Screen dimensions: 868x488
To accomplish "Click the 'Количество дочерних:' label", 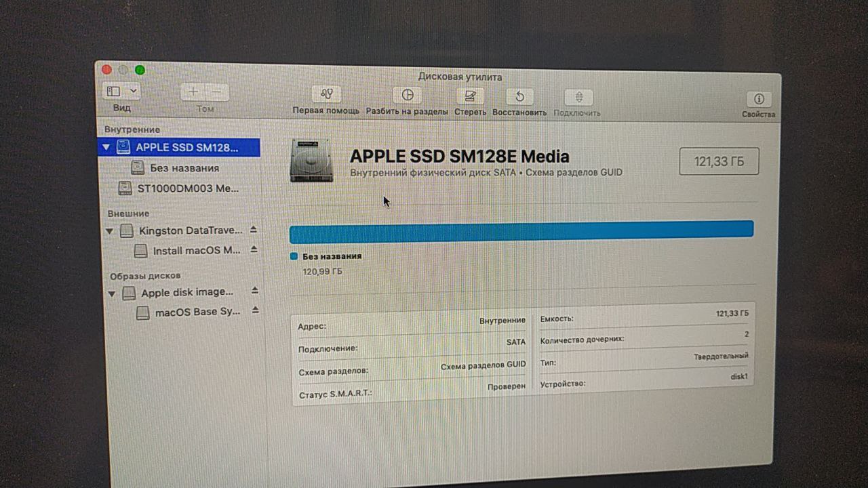I will pyautogui.click(x=582, y=340).
